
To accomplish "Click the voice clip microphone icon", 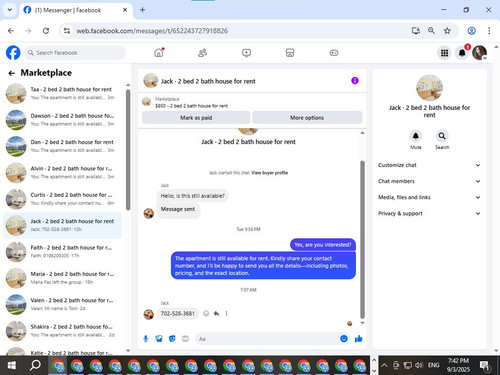I will [146, 339].
